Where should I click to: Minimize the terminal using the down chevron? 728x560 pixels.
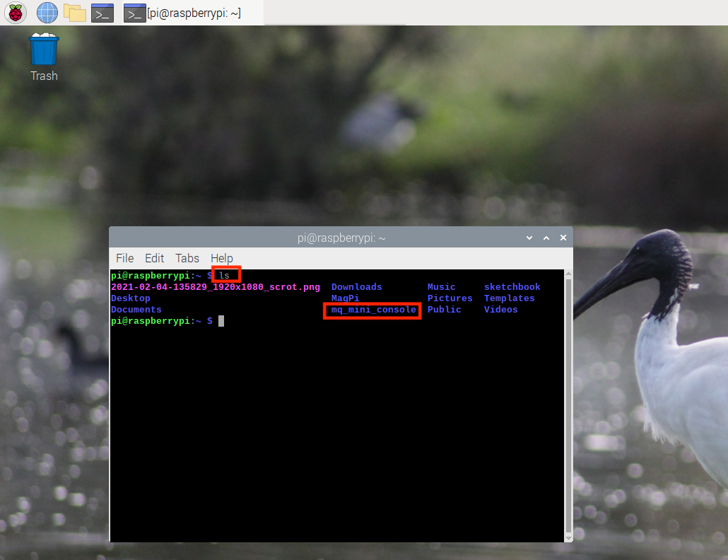click(x=529, y=238)
